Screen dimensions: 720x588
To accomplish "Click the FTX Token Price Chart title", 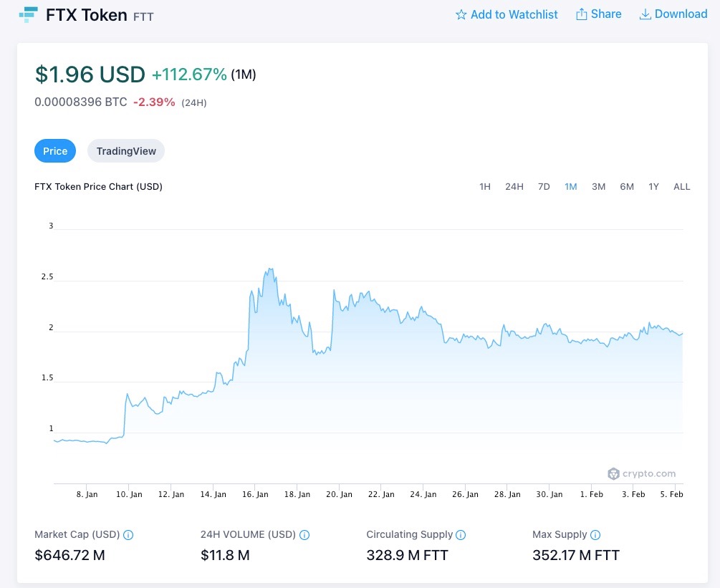I will coord(98,187).
